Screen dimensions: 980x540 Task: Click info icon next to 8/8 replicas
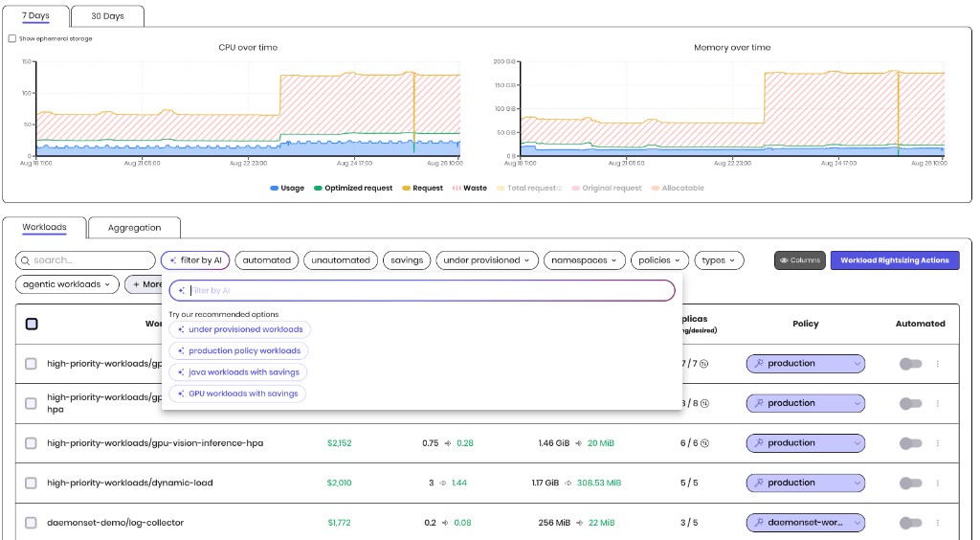click(704, 404)
